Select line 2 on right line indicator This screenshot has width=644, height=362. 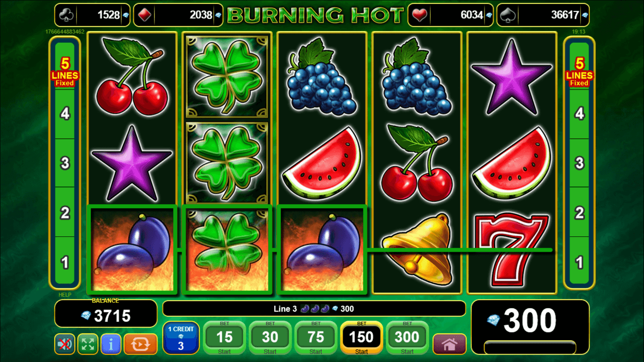(580, 213)
